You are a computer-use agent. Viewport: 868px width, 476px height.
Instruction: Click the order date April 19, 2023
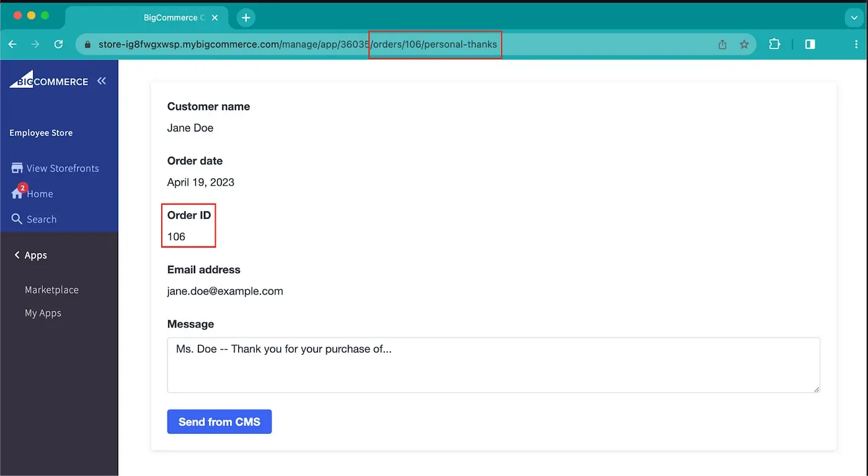pyautogui.click(x=201, y=182)
